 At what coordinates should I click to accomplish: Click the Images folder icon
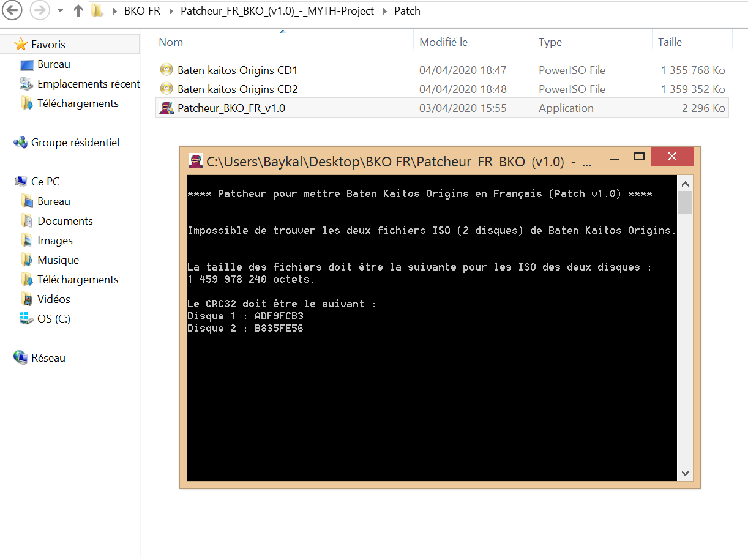(27, 241)
